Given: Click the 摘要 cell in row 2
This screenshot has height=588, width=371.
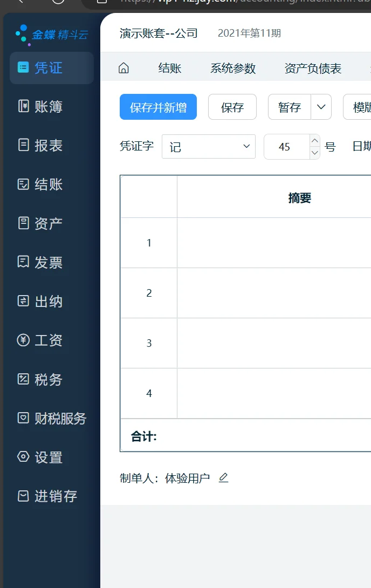Looking at the screenshot, I should pos(274,293).
